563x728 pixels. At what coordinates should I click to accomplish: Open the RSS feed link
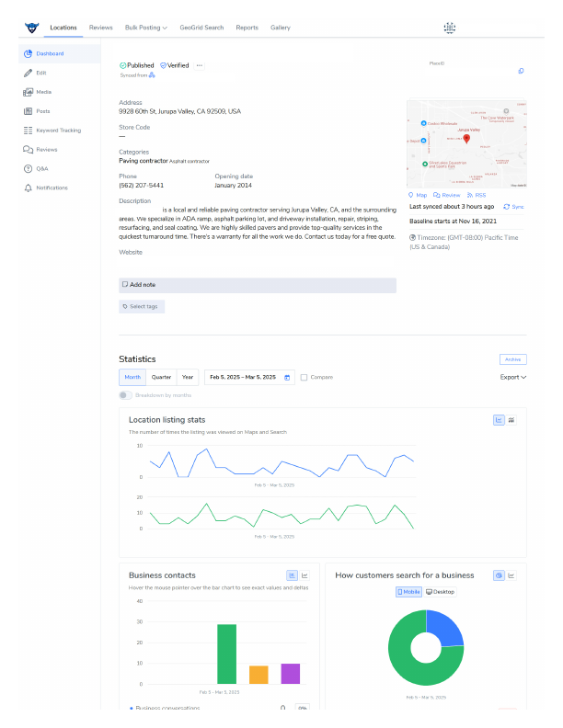pos(477,195)
